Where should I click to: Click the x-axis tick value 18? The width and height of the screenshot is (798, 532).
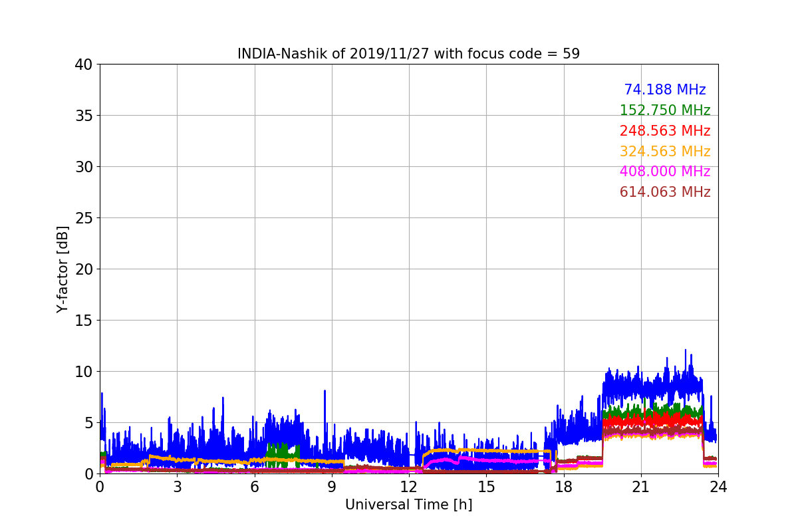563,486
